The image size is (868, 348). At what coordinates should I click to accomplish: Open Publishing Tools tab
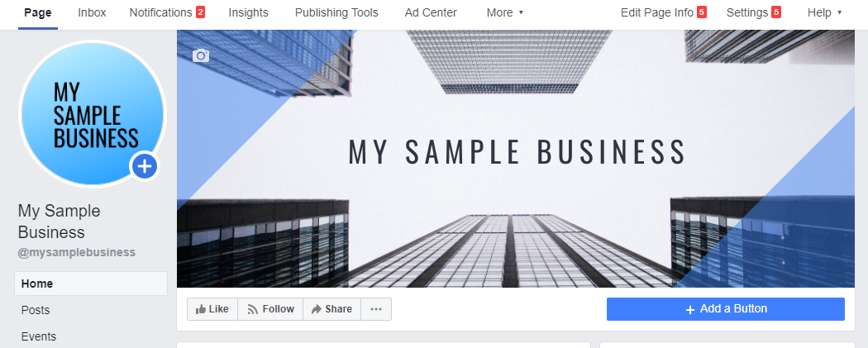pyautogui.click(x=336, y=12)
